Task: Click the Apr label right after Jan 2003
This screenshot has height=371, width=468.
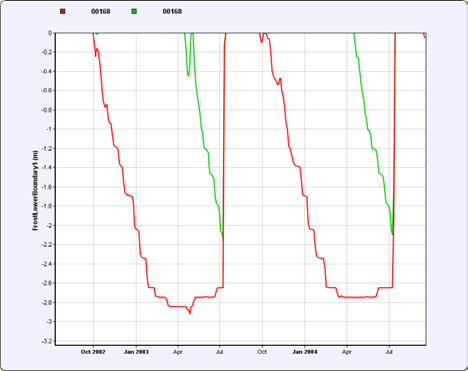Action: click(x=178, y=352)
